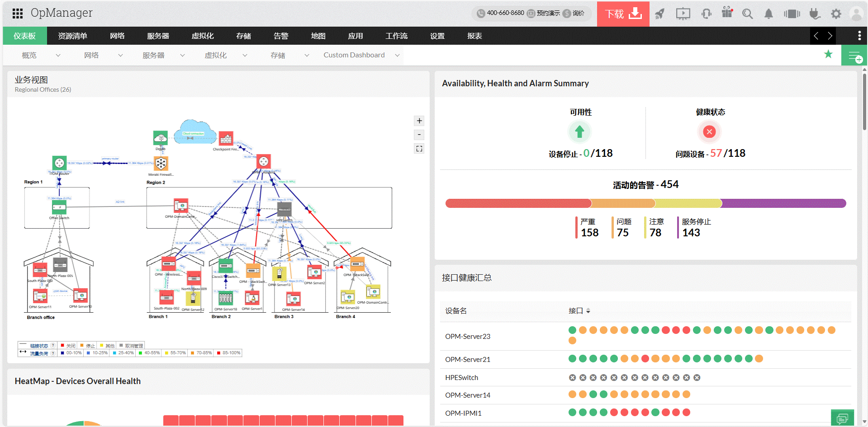Open the chat support icon
Image resolution: width=868 pixels, height=427 pixels.
(842, 418)
